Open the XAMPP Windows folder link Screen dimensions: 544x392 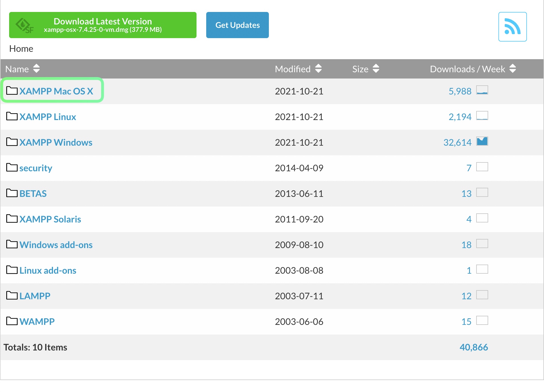point(56,142)
